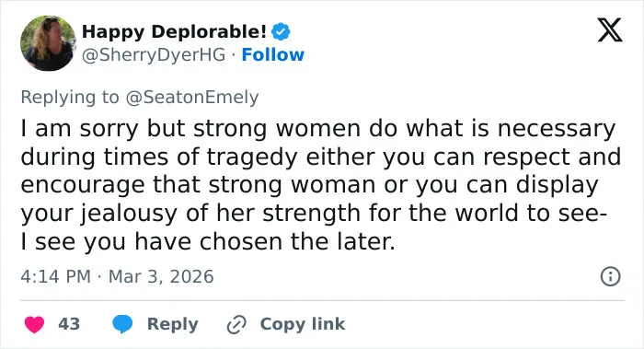Follow the @SherryDyerHG account

[x=272, y=54]
